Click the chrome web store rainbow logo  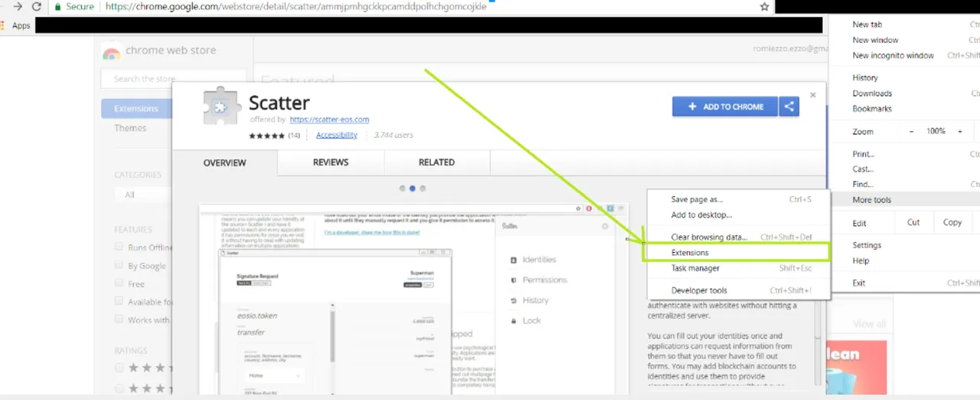[111, 52]
